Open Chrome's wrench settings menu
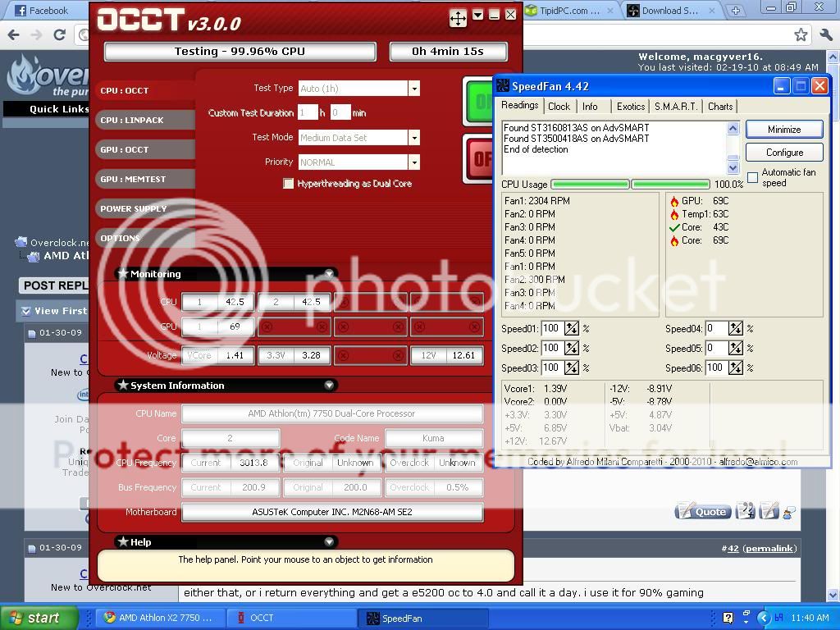The height and width of the screenshot is (630, 840). coord(825,35)
